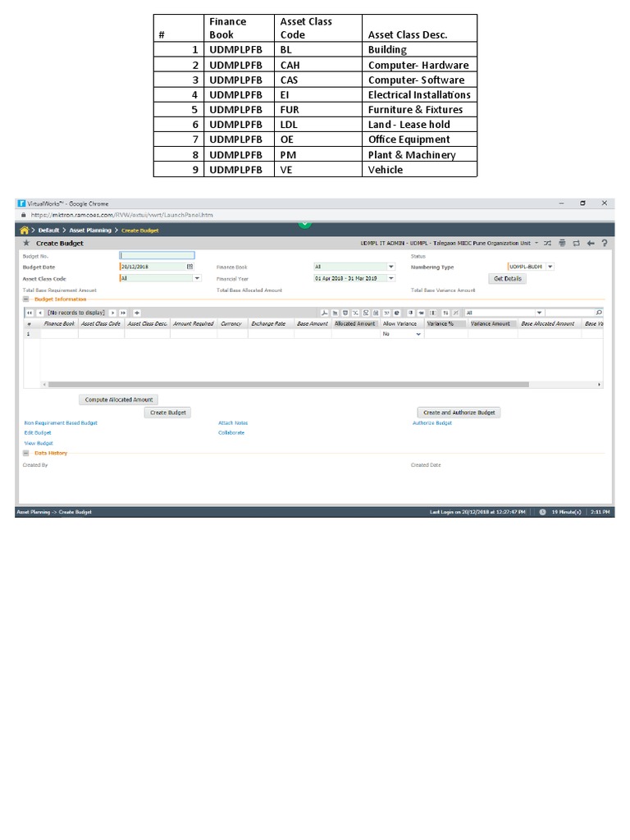Image resolution: width=630 pixels, height=840 pixels.
Task: Click the grid search magnifier icon
Action: 599,313
